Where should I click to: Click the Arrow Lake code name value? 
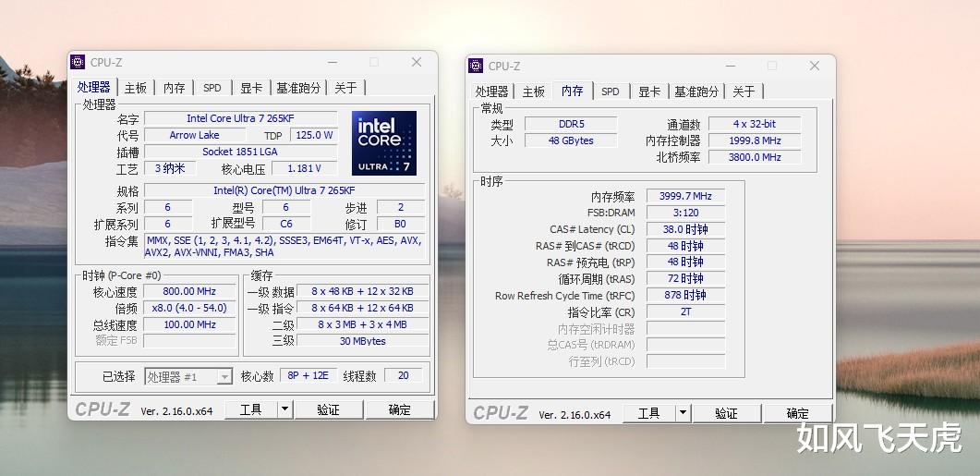[x=194, y=135]
